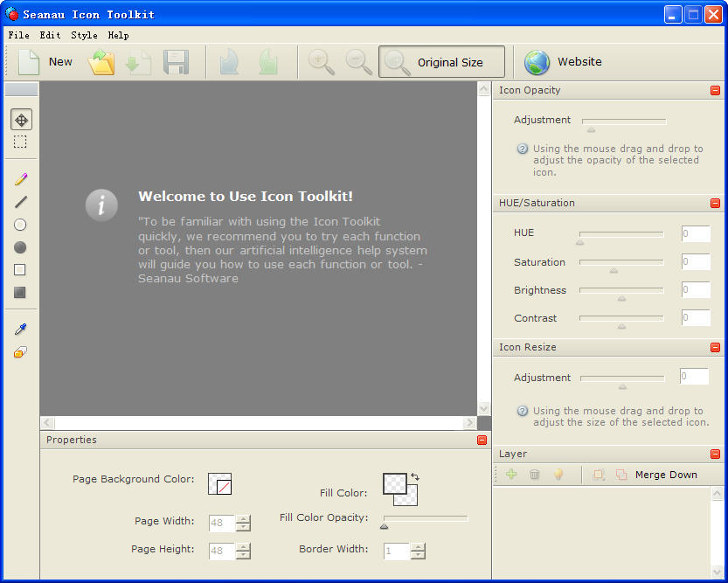Open the Edit menu

click(x=50, y=35)
